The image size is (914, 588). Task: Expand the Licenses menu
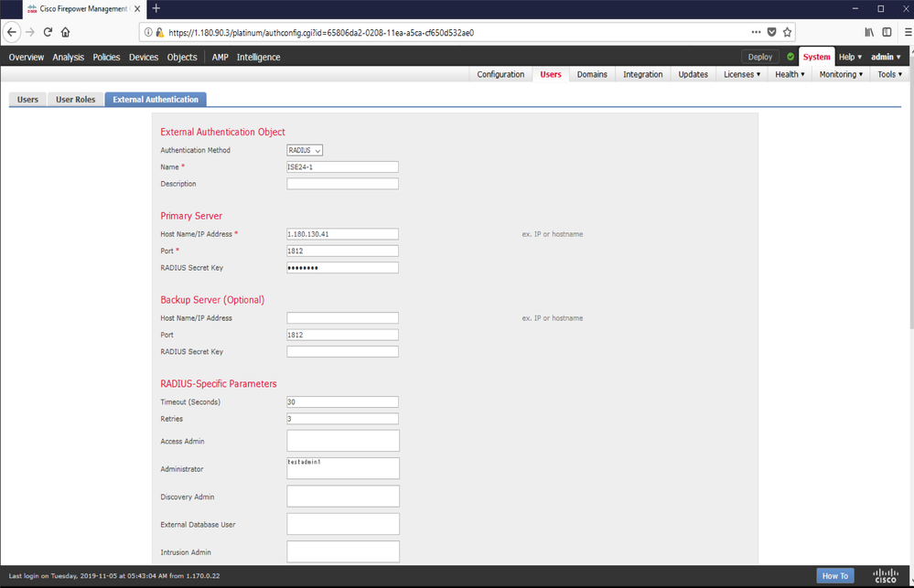(x=741, y=74)
